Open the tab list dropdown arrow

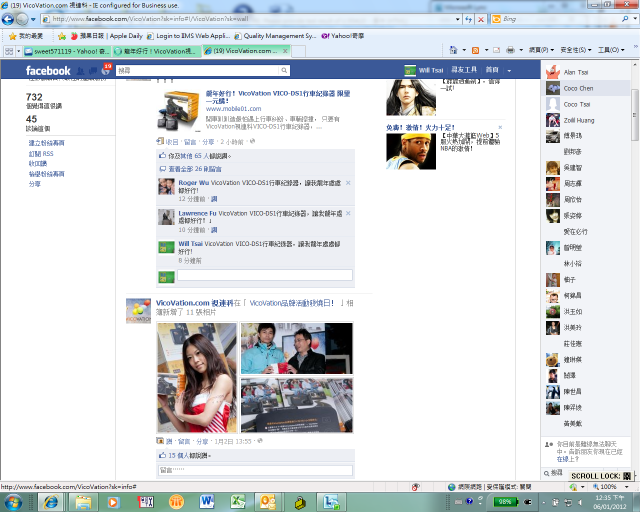coord(18,51)
